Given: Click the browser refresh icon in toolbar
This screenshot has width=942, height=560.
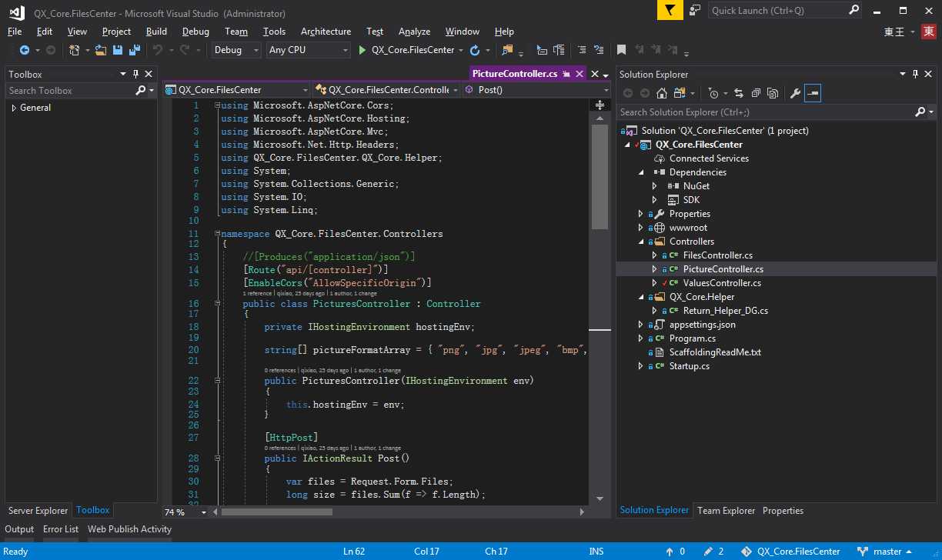Looking at the screenshot, I should coord(475,50).
